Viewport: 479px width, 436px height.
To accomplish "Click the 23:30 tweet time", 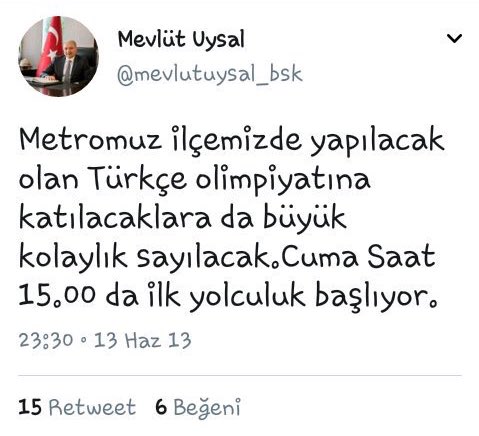I will (46, 340).
